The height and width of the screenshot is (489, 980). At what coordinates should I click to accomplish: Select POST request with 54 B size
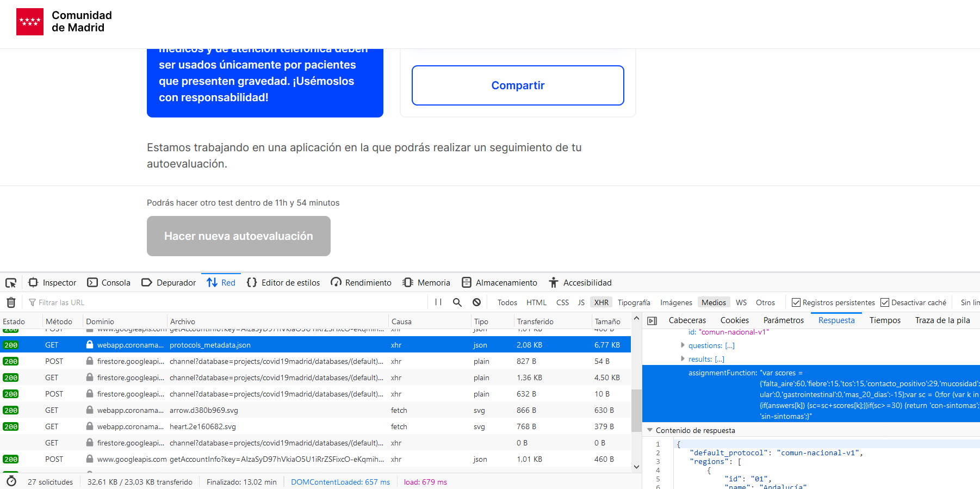point(315,361)
